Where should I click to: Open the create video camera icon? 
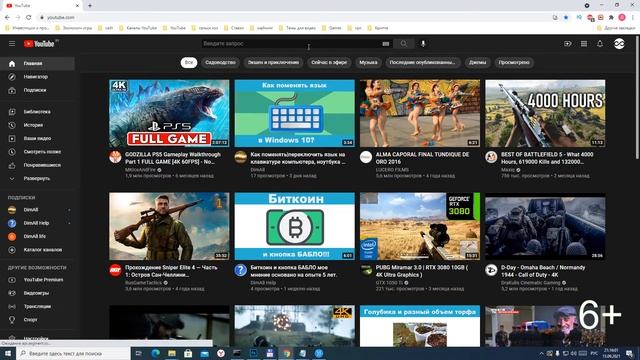point(568,44)
